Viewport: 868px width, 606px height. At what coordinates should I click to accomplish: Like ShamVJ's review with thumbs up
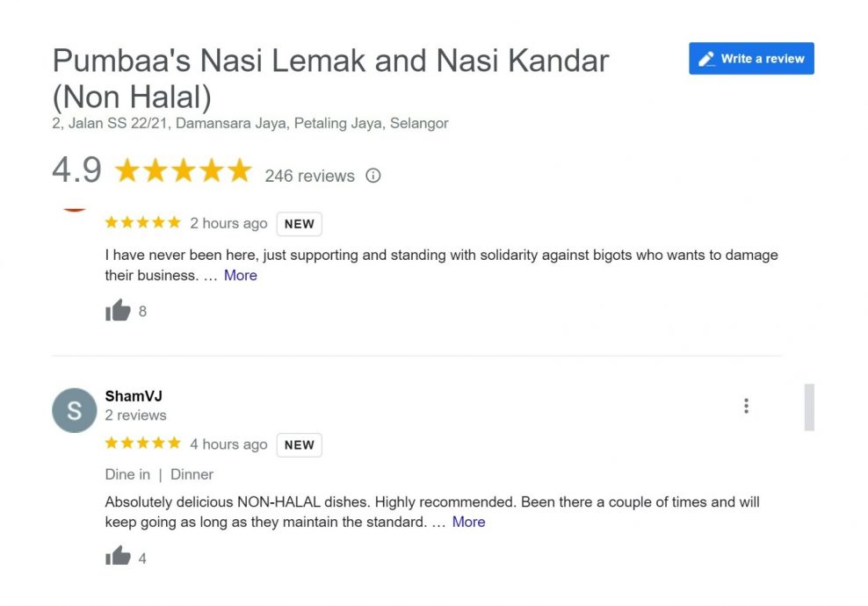[118, 557]
